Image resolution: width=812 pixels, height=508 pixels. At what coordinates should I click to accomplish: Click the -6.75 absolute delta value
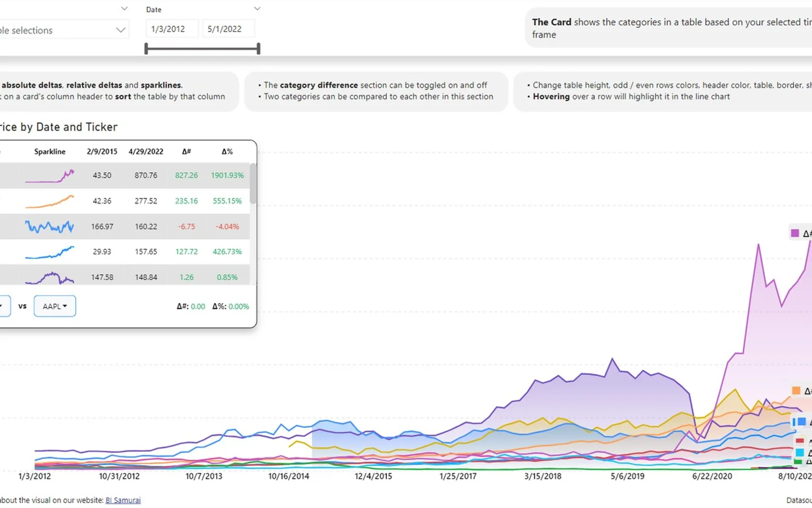pyautogui.click(x=187, y=227)
